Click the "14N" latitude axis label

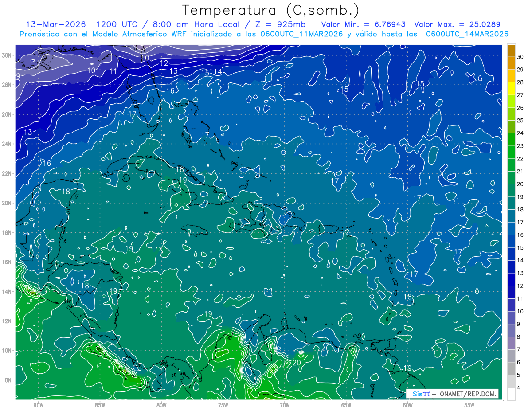tap(8, 292)
